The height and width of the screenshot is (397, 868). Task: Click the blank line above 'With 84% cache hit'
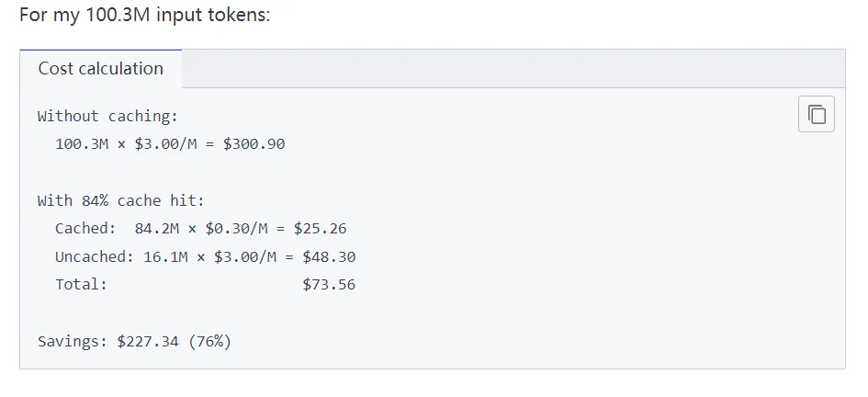click(x=276, y=173)
